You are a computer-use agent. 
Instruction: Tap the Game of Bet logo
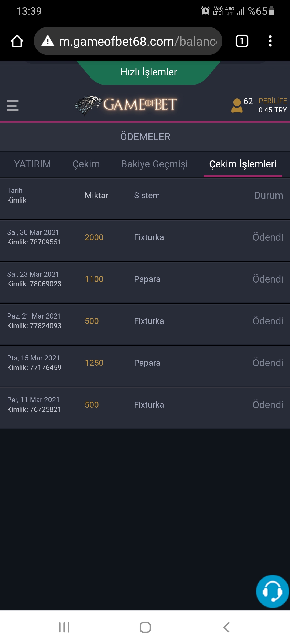pos(126,105)
